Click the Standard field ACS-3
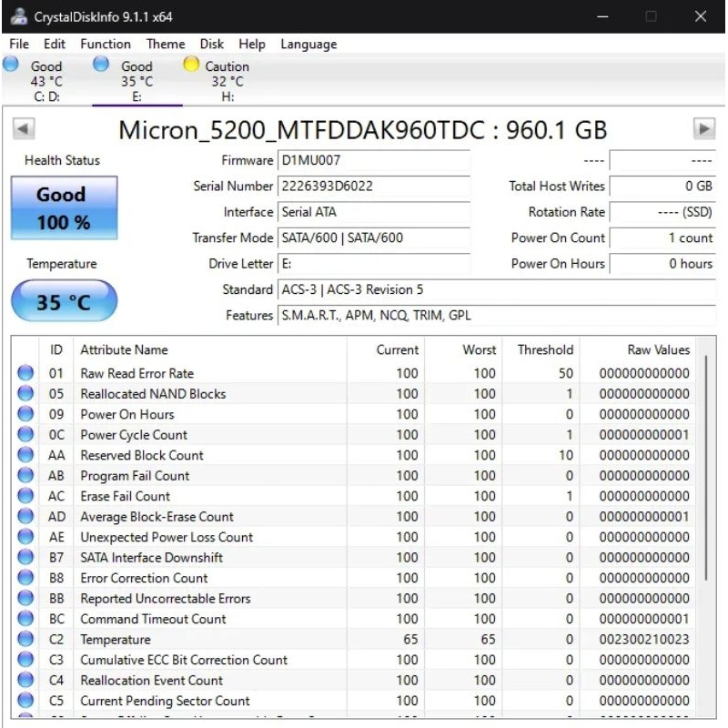Viewport: 728px width, 728px height. click(496, 289)
